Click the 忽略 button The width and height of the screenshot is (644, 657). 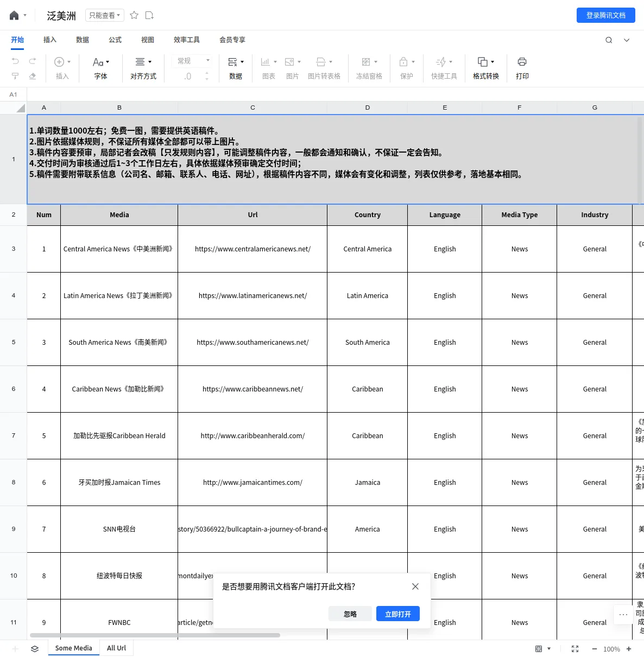tap(350, 614)
